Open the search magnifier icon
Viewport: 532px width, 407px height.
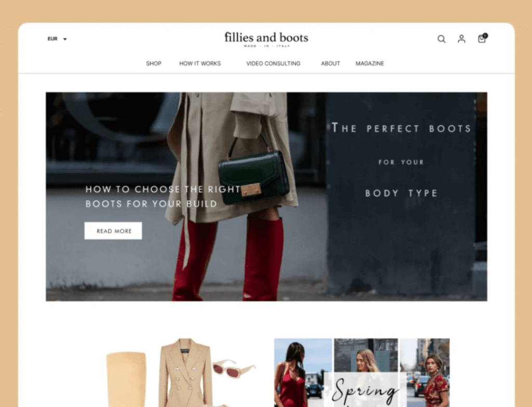click(441, 39)
